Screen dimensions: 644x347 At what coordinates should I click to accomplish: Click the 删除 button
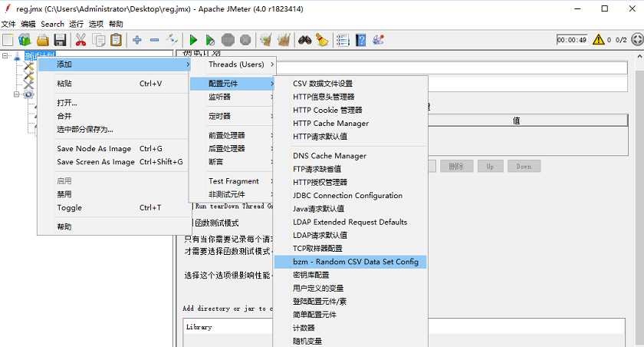coord(456,167)
